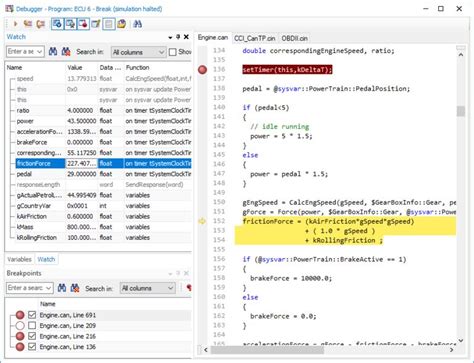Click the code editor horizontal scrollbar thumb
The image size is (474, 363).
coord(267,350)
